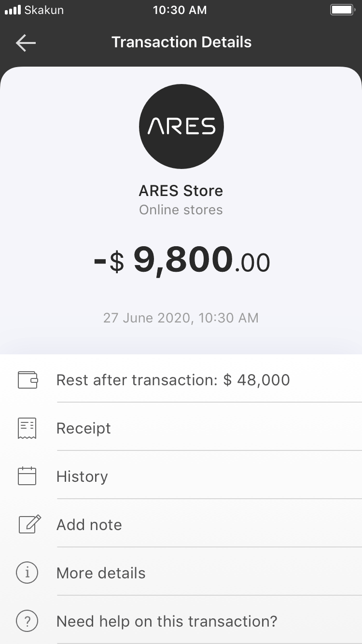
Task: Click the pencil Add note icon
Action: pos(29,524)
